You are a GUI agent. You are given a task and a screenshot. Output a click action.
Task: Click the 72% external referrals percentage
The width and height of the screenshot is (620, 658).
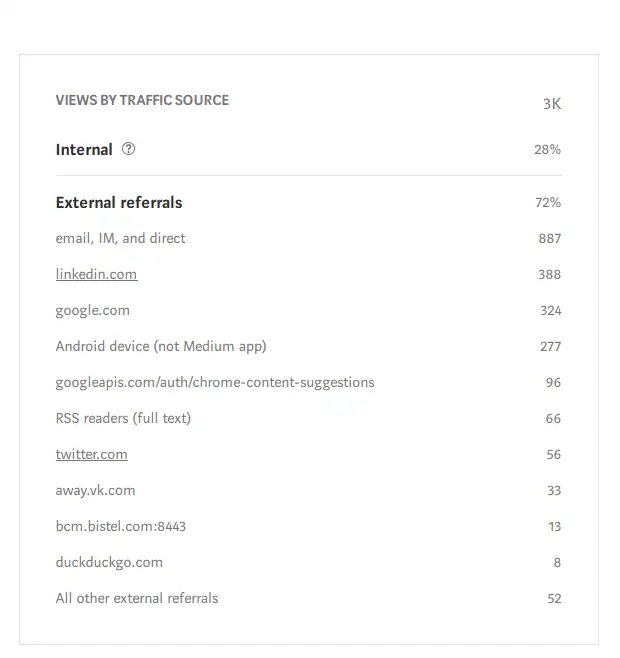[x=547, y=202]
